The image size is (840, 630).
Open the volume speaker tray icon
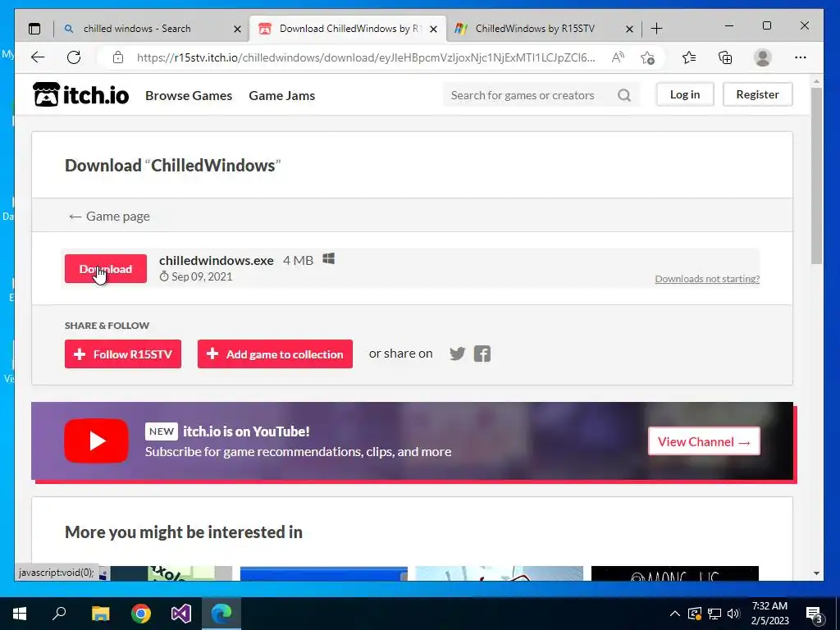(733, 614)
